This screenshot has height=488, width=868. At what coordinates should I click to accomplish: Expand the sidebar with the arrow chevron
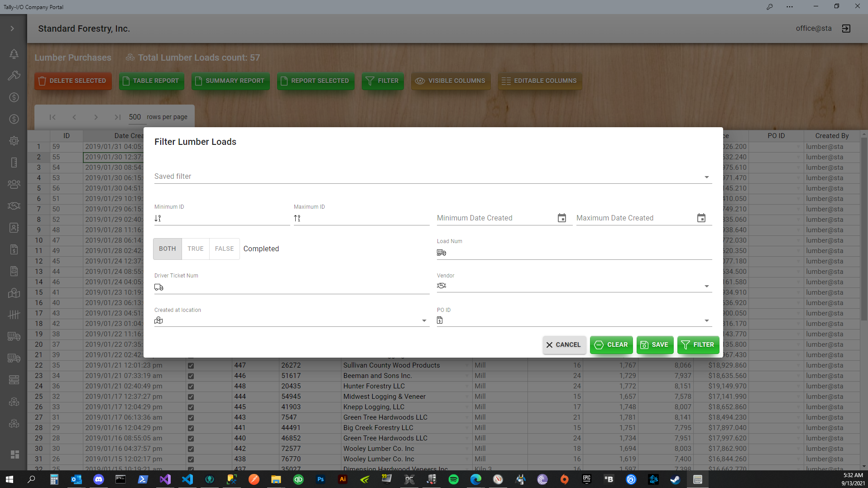[12, 28]
